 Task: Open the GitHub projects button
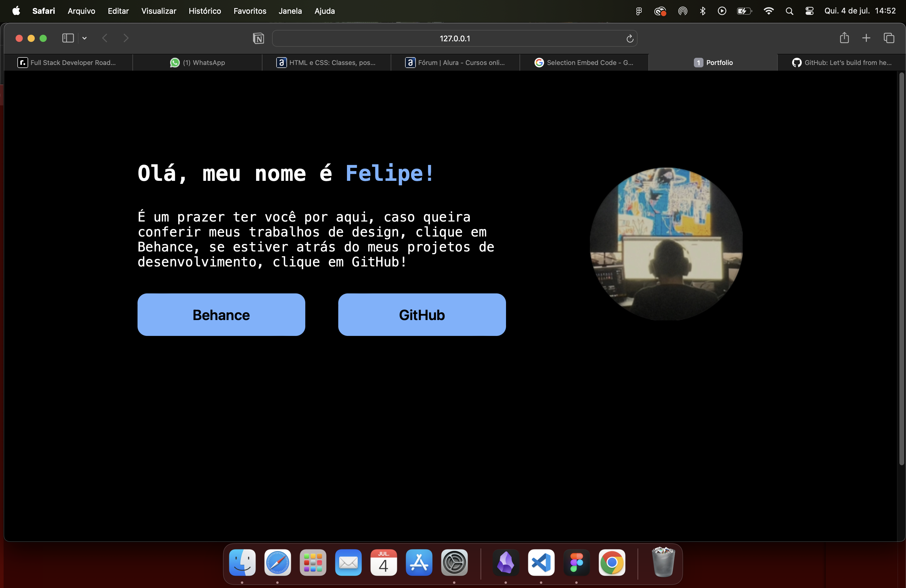(x=422, y=315)
